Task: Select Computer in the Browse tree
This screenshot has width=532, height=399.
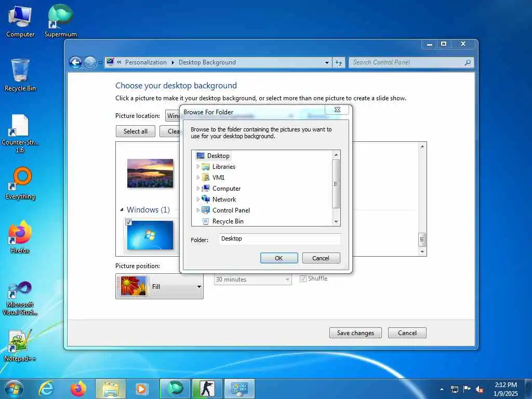Action: 227,188
